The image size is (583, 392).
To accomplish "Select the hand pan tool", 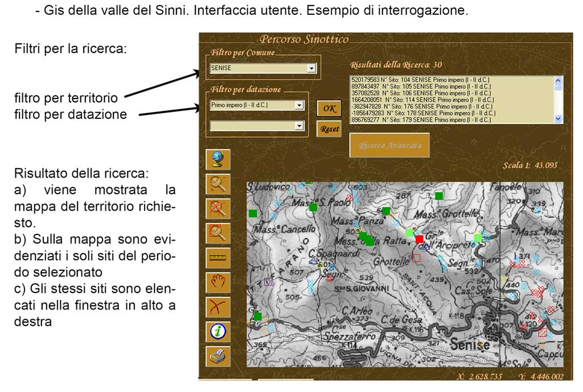I will pyautogui.click(x=217, y=282).
